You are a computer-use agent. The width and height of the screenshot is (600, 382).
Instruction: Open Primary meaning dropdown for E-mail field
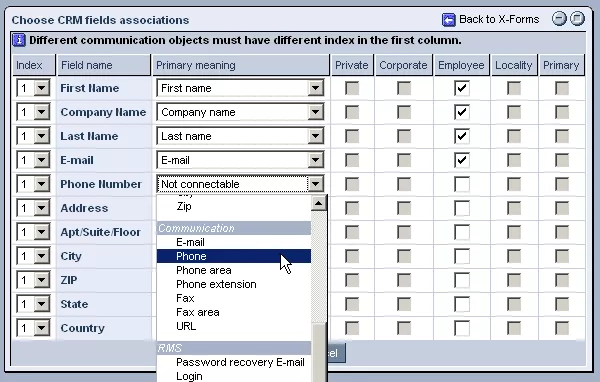[240, 160]
